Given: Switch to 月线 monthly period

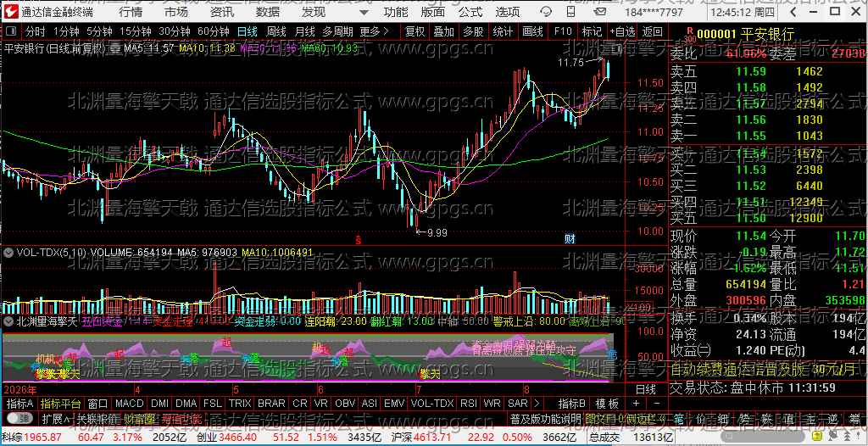Looking at the screenshot, I should tap(304, 31).
